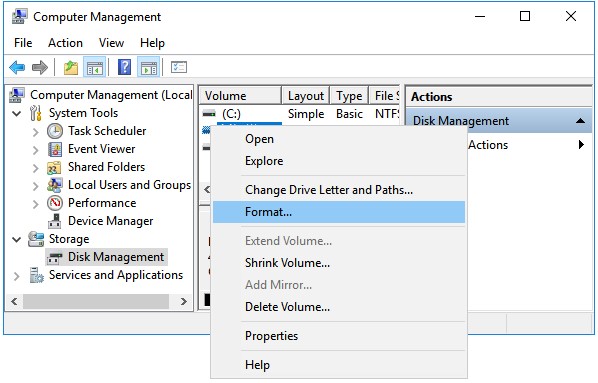Click the System Tools wrench icon
Screen dimensions: 598x383
[x=36, y=113]
